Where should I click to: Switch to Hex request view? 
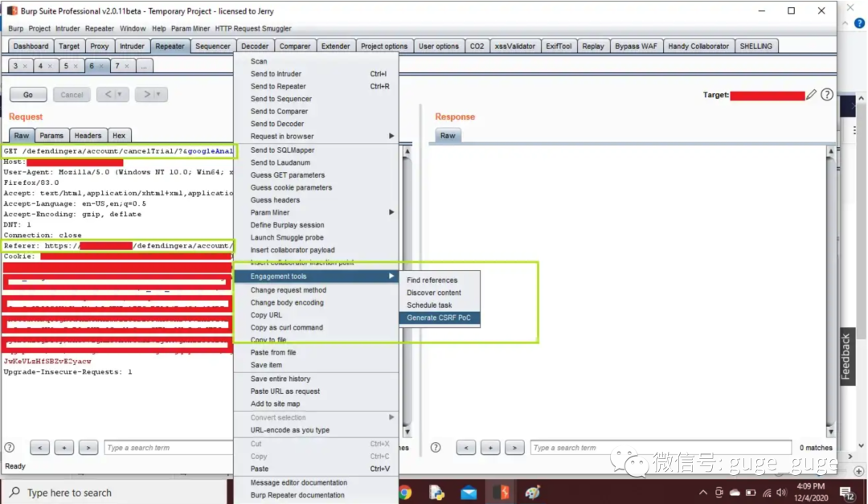(119, 136)
